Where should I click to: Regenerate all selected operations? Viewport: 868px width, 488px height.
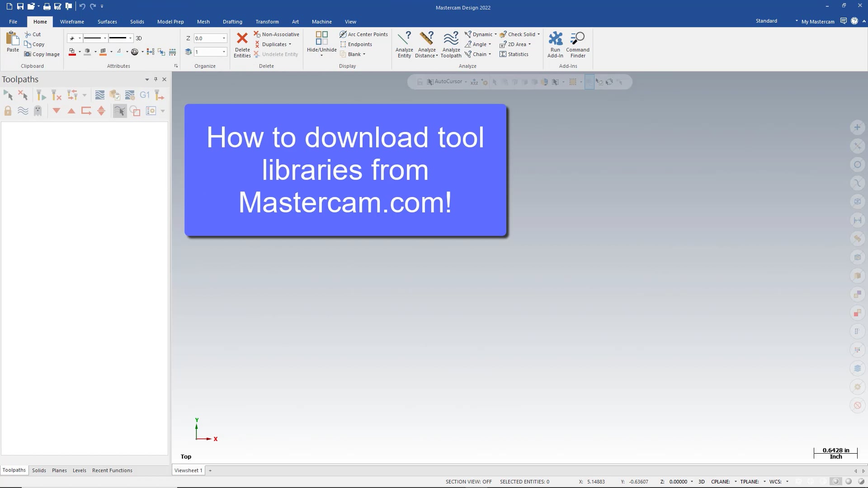41,95
